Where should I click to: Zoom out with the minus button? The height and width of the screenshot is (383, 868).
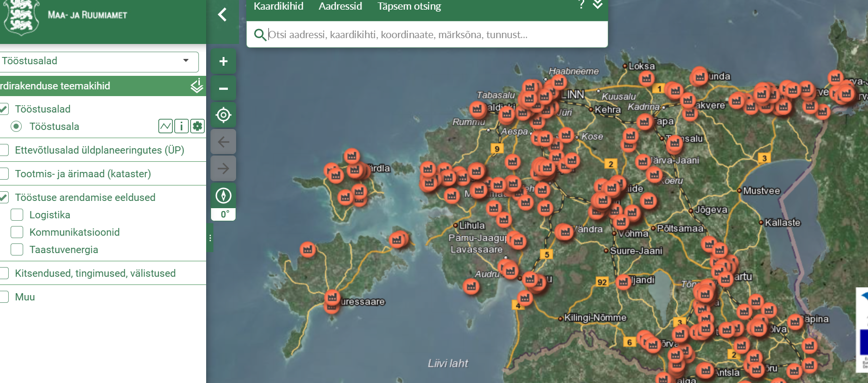point(223,88)
